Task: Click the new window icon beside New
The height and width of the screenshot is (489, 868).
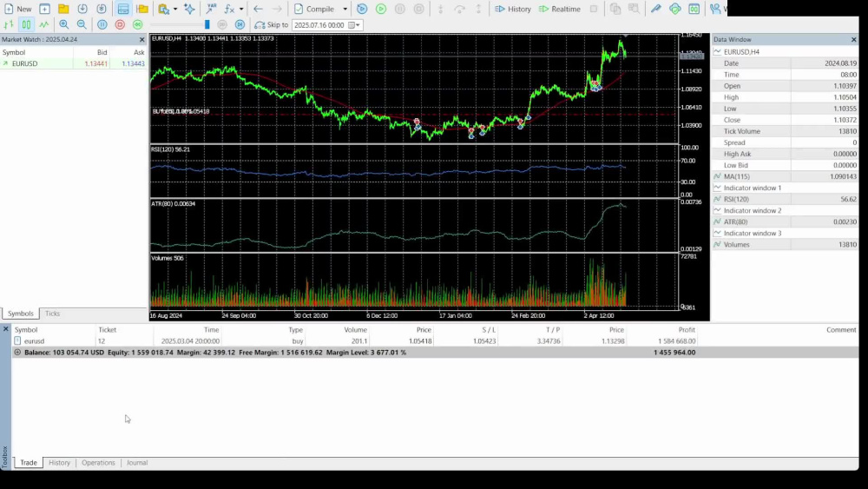Action: point(44,9)
